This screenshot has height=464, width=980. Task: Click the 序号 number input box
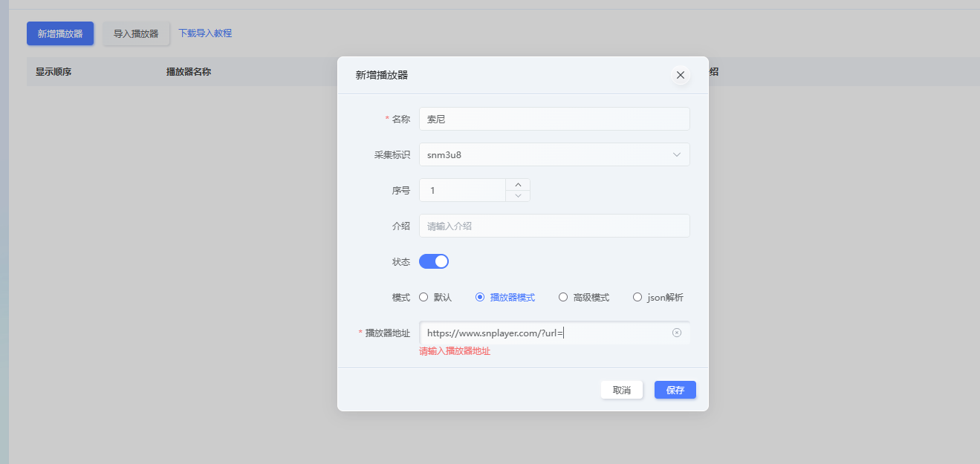click(462, 190)
